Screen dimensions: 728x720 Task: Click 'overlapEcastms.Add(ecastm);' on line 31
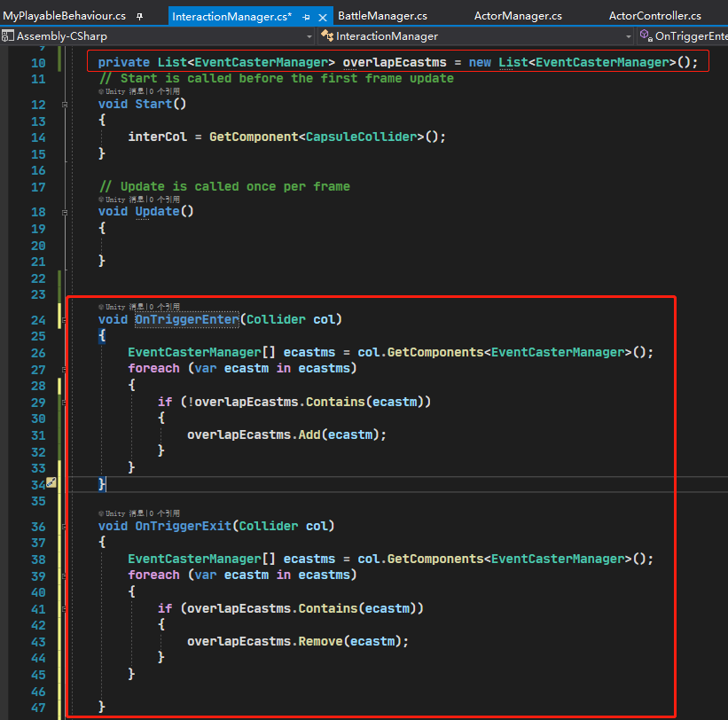(x=286, y=435)
